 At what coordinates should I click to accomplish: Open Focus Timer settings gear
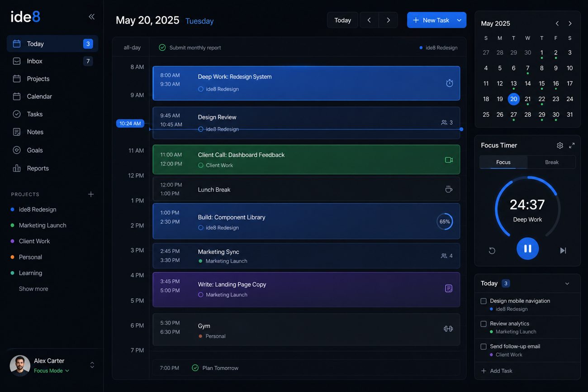tap(560, 145)
